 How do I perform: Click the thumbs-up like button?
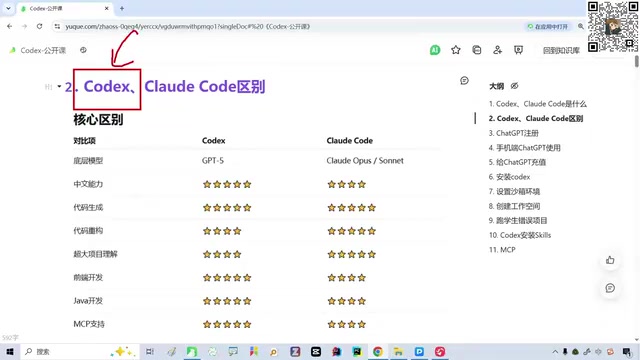pos(610,260)
